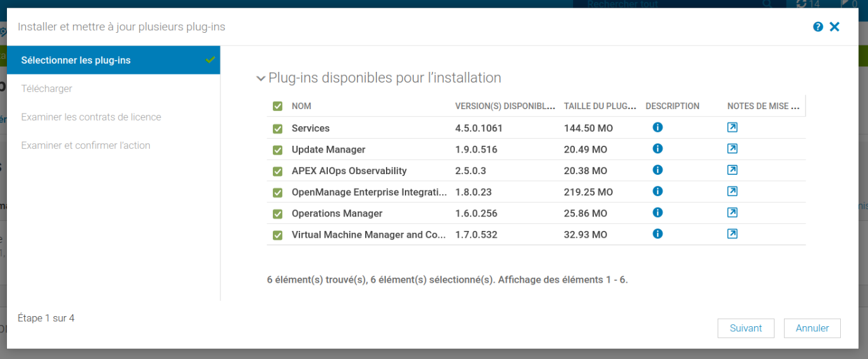Click version 1.6.0.256 cell
This screenshot has width=868, height=359.
[476, 213]
